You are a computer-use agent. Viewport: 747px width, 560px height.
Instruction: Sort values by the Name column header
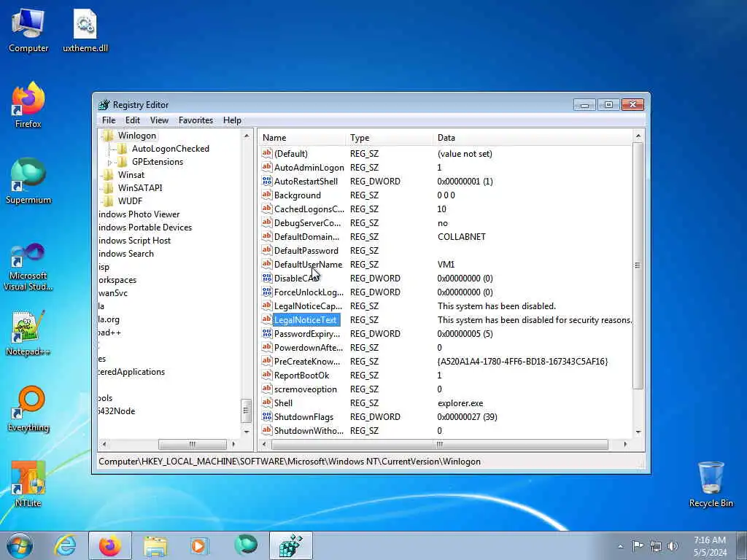click(302, 138)
